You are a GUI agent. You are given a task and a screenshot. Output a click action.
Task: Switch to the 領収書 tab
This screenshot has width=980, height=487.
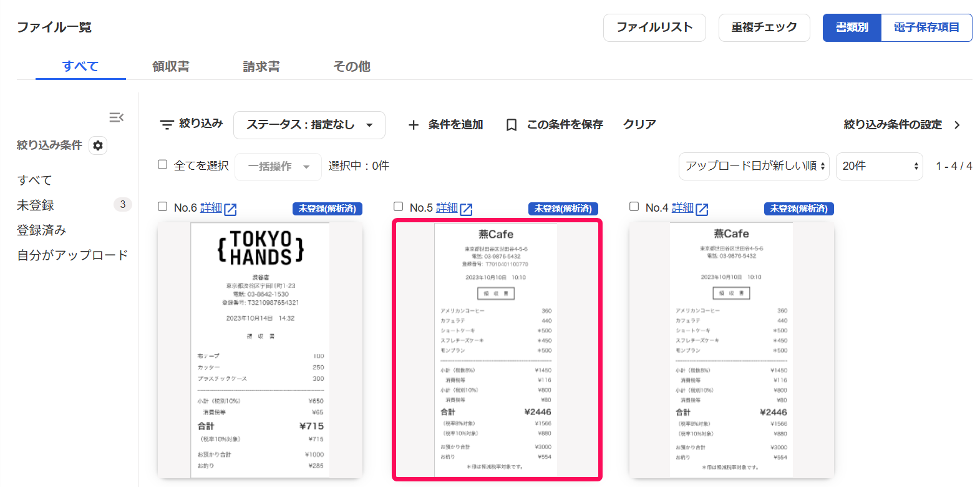[171, 66]
